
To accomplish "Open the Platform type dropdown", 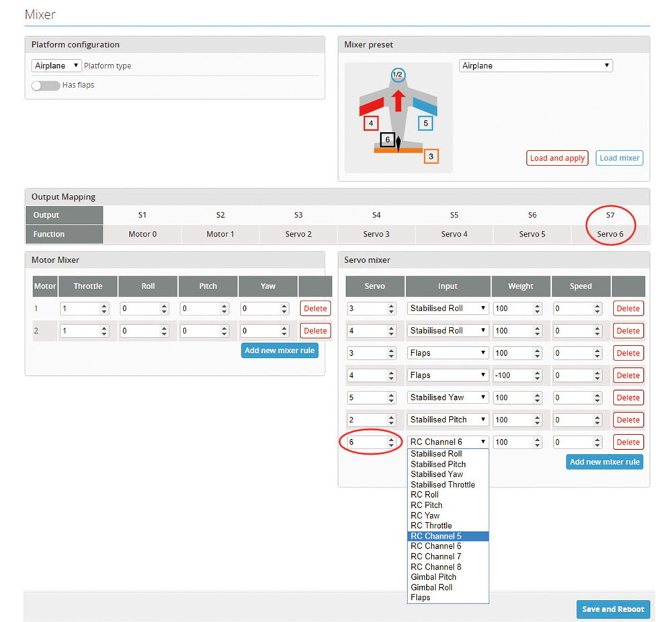I will click(56, 66).
